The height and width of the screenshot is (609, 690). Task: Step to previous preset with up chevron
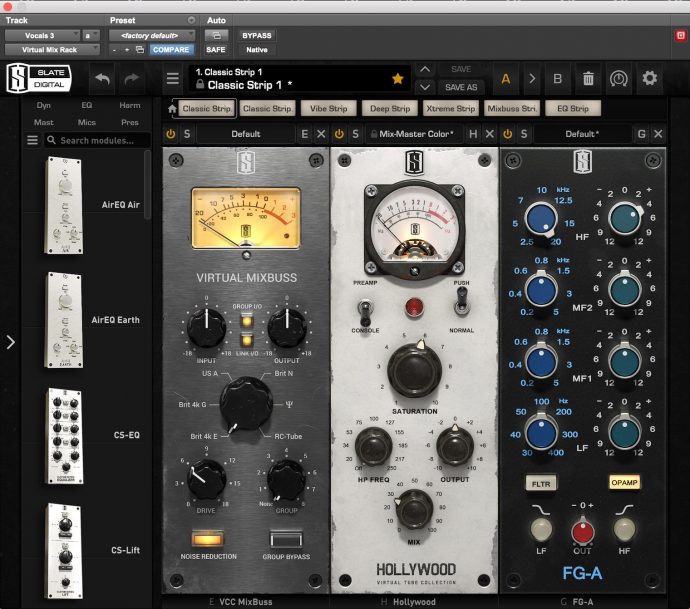pos(425,70)
